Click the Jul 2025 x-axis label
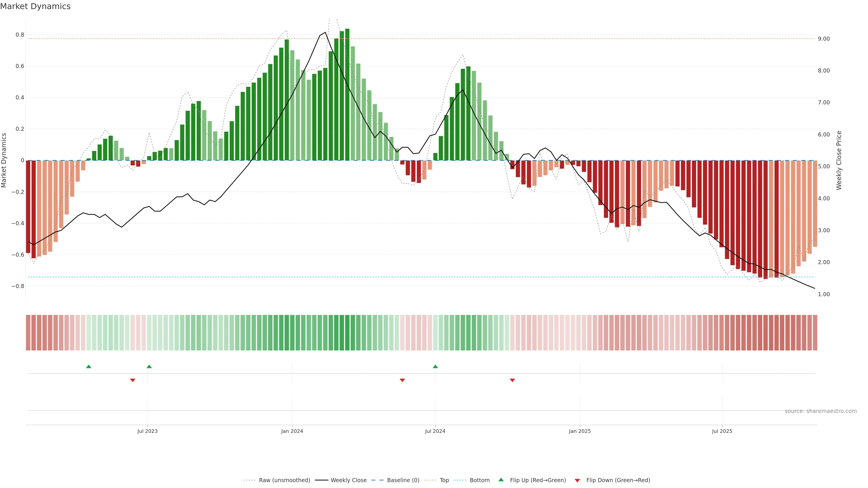868x488 pixels. (722, 431)
